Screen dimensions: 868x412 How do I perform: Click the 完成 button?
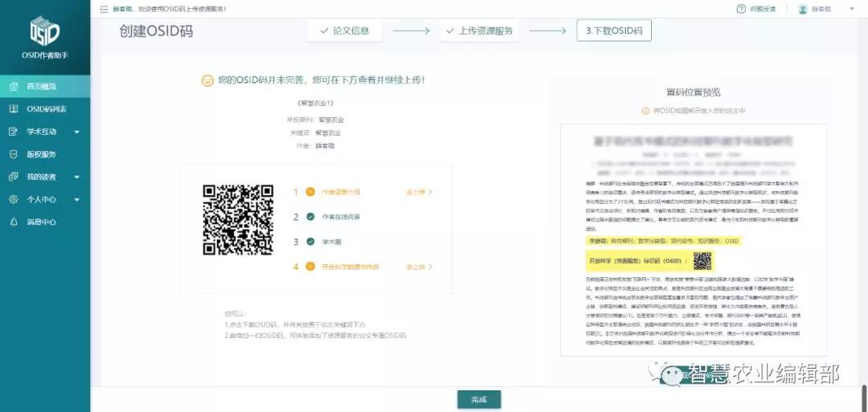click(x=479, y=399)
